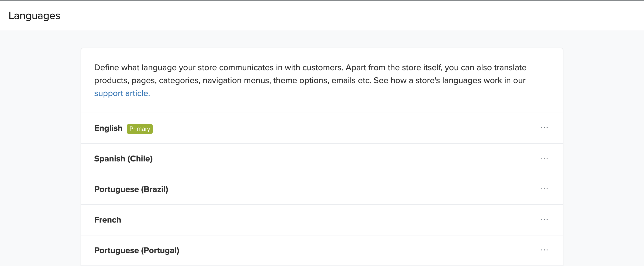Image resolution: width=644 pixels, height=266 pixels.
Task: Click the Portuguese (Portugal) language name
Action: pyautogui.click(x=137, y=250)
